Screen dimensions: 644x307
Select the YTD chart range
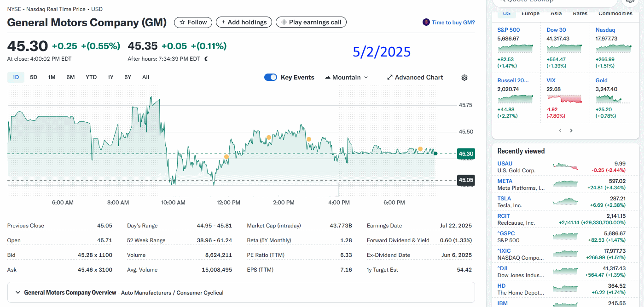click(91, 77)
